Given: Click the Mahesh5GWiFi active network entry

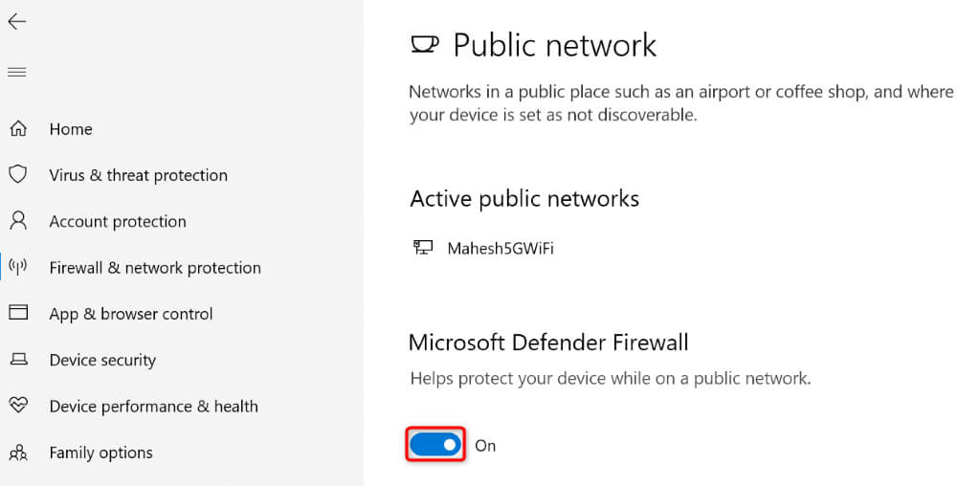Looking at the screenshot, I should click(x=500, y=249).
